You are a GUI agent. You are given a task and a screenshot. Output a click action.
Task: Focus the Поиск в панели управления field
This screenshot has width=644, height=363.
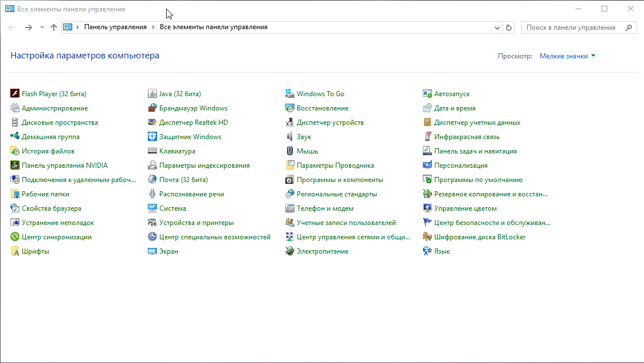tap(579, 27)
